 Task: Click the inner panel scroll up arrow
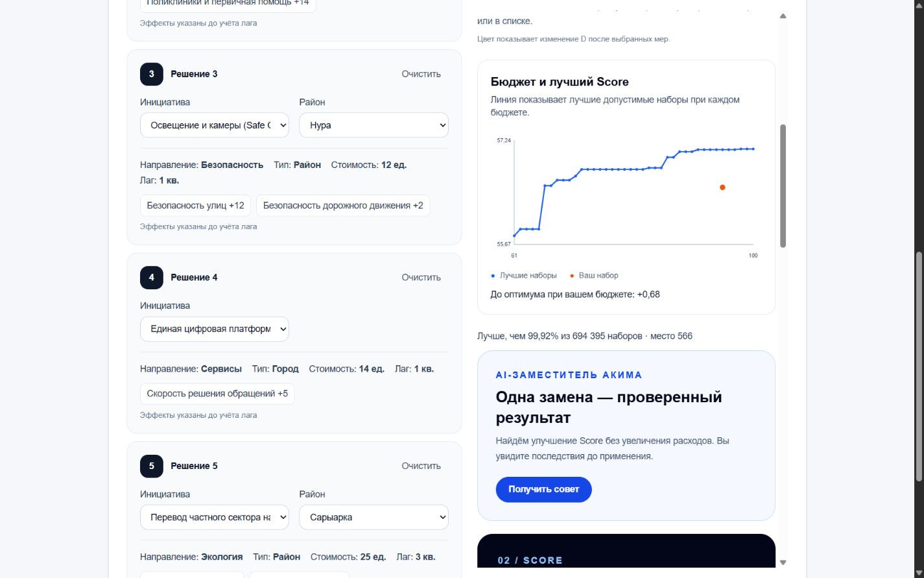(x=783, y=16)
